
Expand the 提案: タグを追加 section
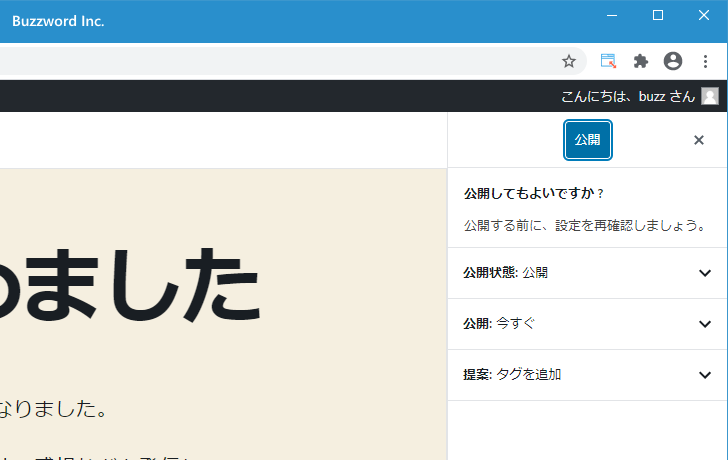point(587,375)
